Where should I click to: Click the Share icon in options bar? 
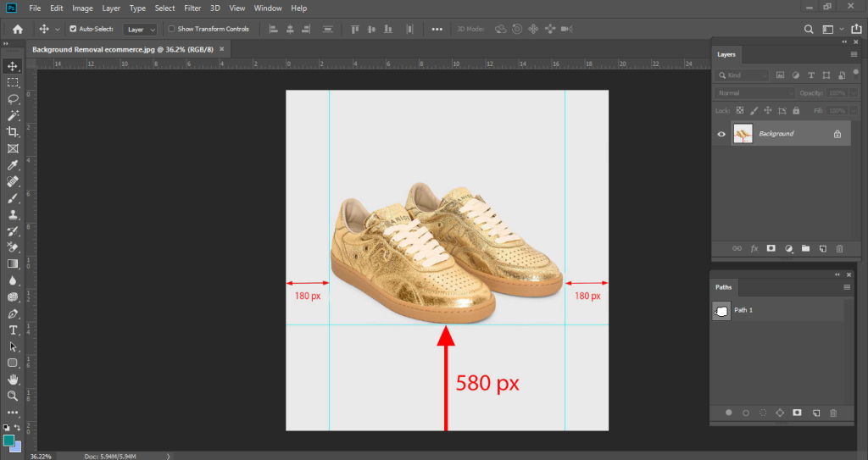click(856, 30)
